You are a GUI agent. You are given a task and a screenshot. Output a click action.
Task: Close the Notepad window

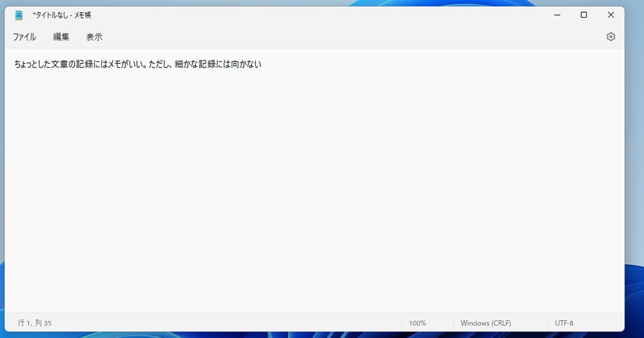point(611,15)
